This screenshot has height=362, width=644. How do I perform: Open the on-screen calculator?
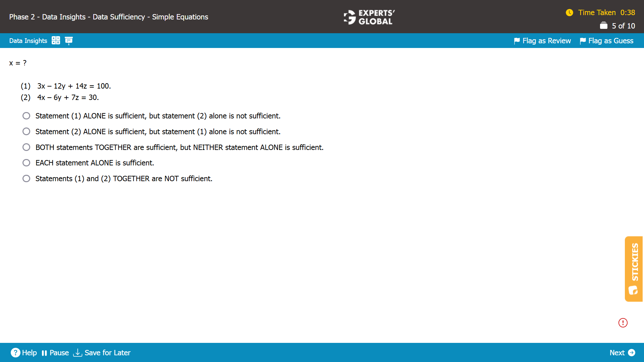click(x=56, y=40)
